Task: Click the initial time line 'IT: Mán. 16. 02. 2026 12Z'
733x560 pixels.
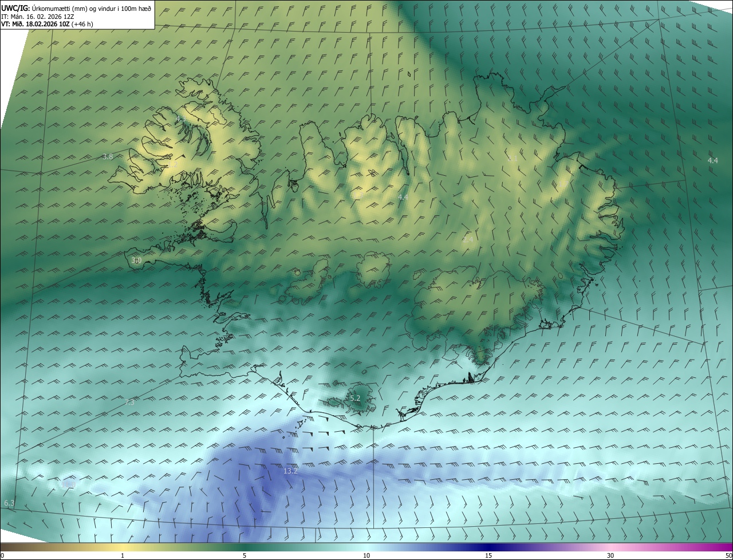Action: pos(38,17)
